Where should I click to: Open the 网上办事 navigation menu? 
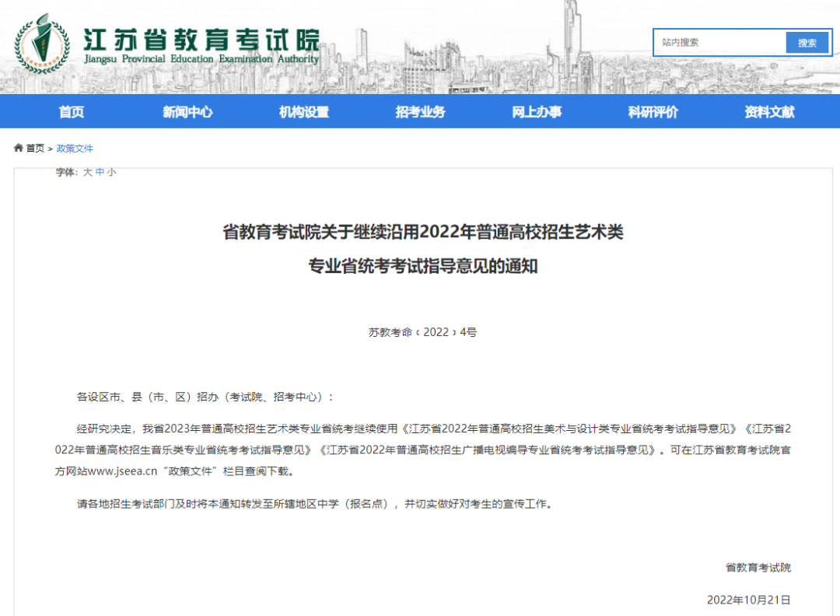[x=537, y=111]
